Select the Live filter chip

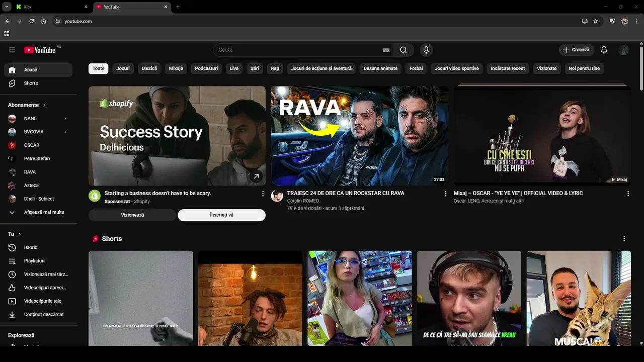[x=234, y=68]
